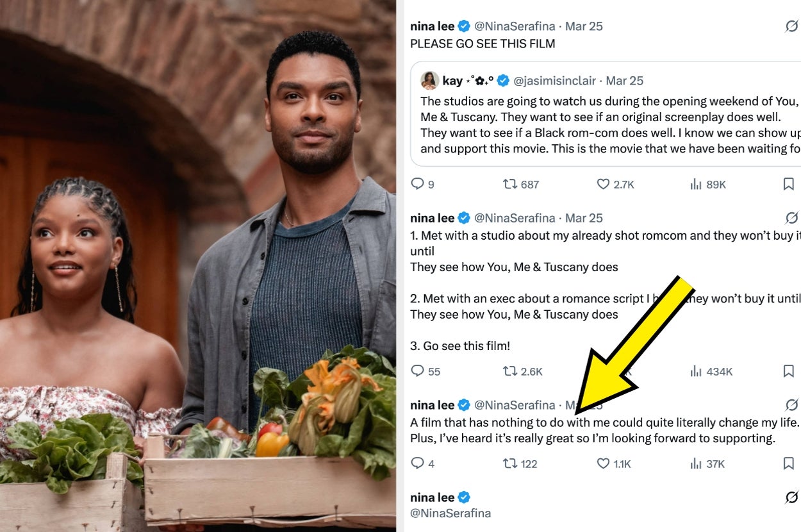Click the reply icon showing 4 replies

(418, 463)
